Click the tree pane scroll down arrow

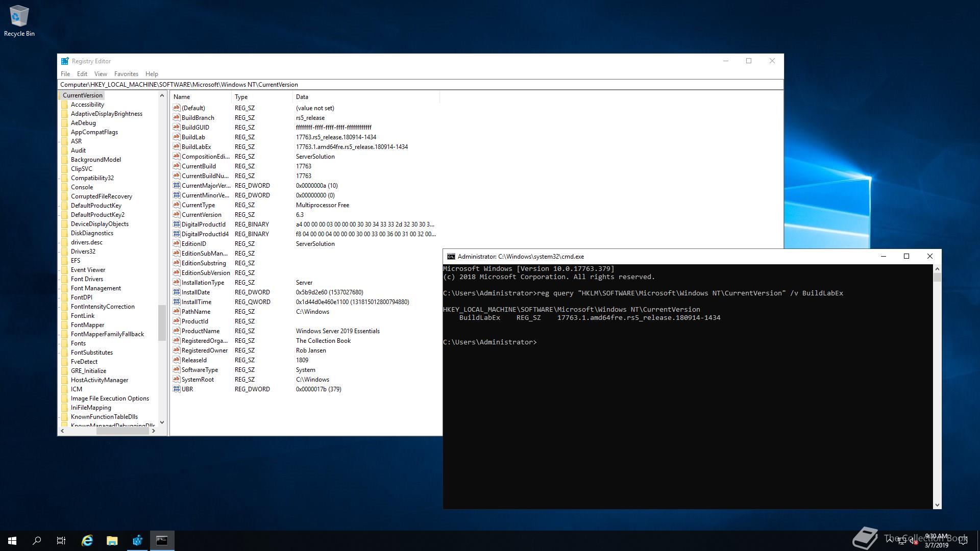point(162,422)
